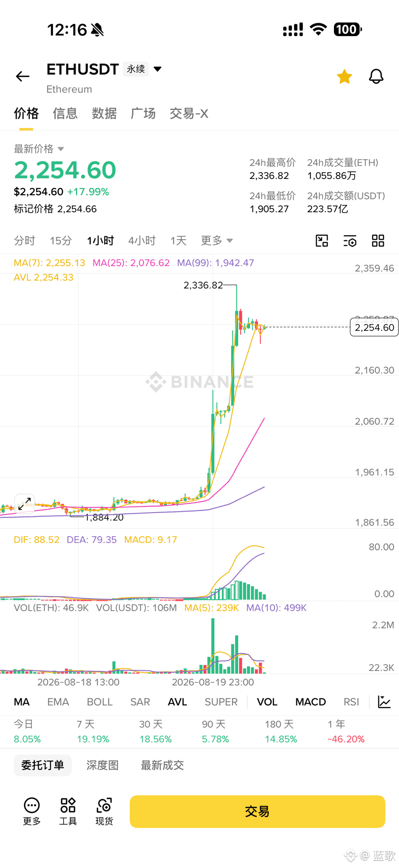This screenshot has width=399, height=868.
Task: Tap the muted bell status bar icon
Action: click(x=97, y=30)
